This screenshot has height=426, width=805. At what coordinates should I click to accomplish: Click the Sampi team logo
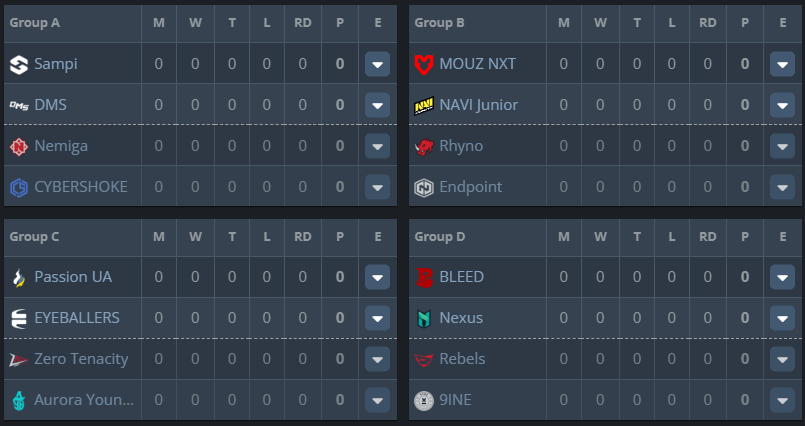tap(19, 64)
